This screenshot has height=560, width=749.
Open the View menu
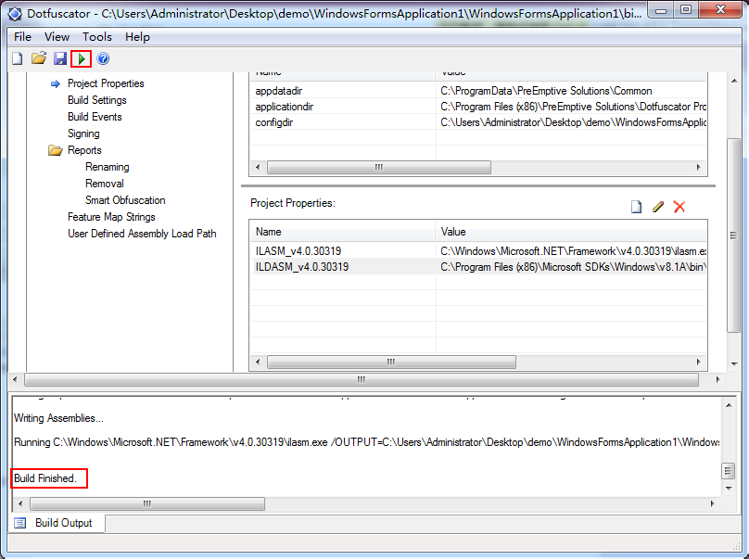coord(57,37)
